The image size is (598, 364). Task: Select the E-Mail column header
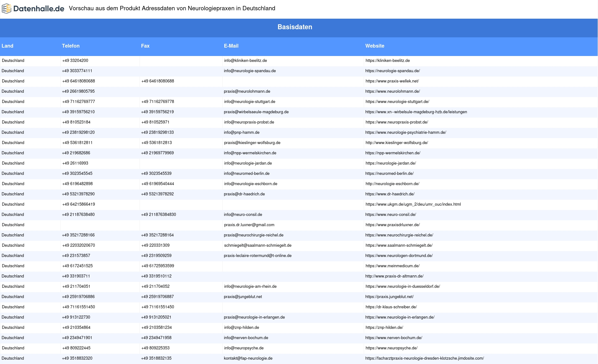[231, 46]
